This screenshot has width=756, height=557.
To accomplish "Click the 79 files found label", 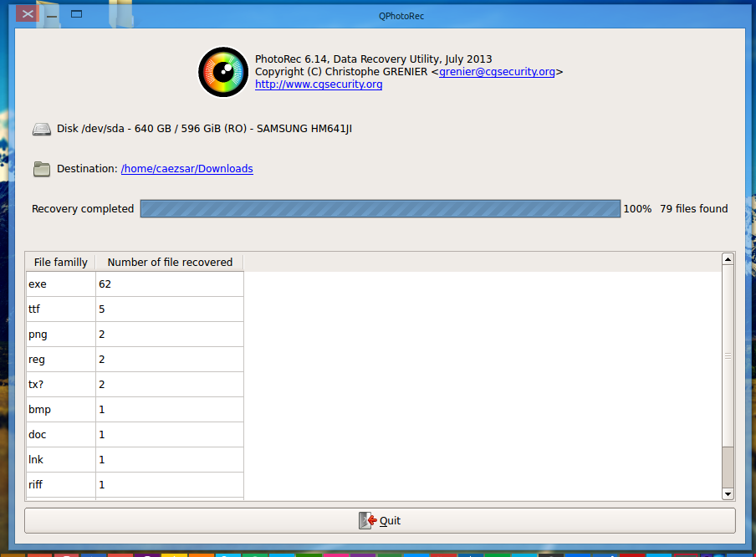I will pos(694,209).
